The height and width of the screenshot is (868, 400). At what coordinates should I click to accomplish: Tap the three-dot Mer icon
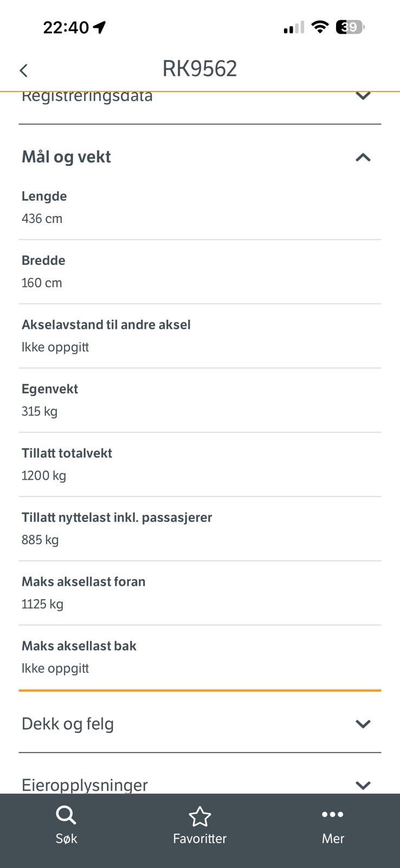click(x=332, y=814)
